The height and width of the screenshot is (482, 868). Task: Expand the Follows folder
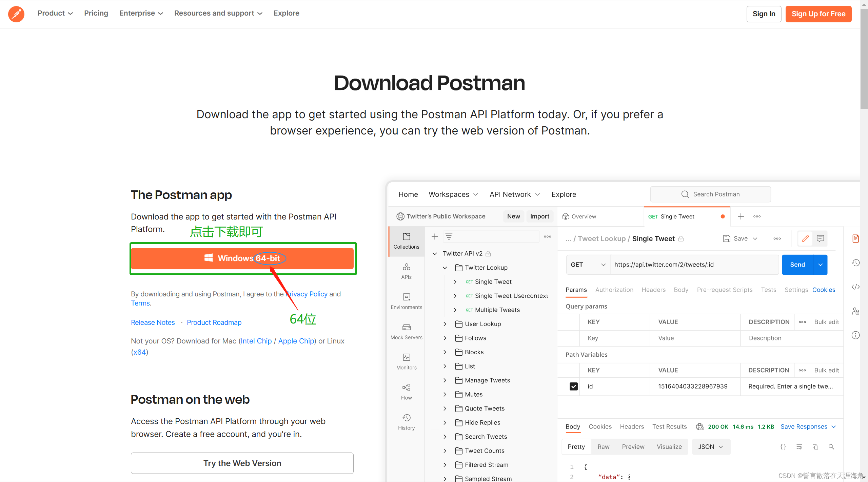(x=445, y=338)
